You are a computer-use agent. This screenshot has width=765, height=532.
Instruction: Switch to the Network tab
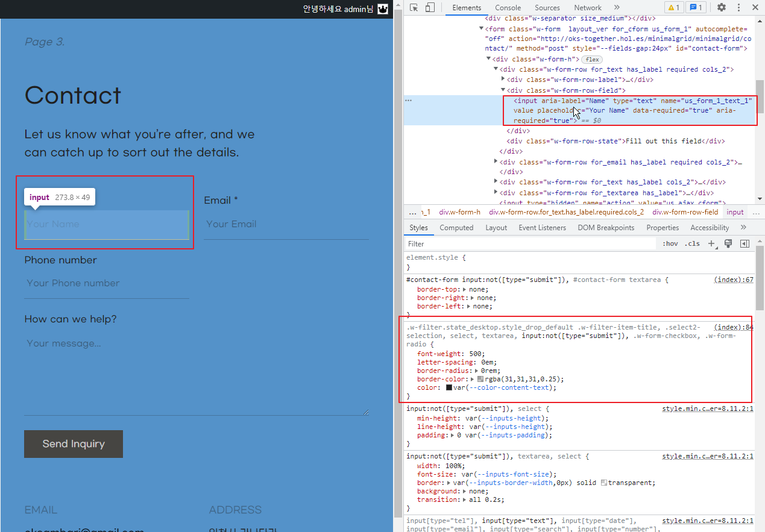(588, 7)
